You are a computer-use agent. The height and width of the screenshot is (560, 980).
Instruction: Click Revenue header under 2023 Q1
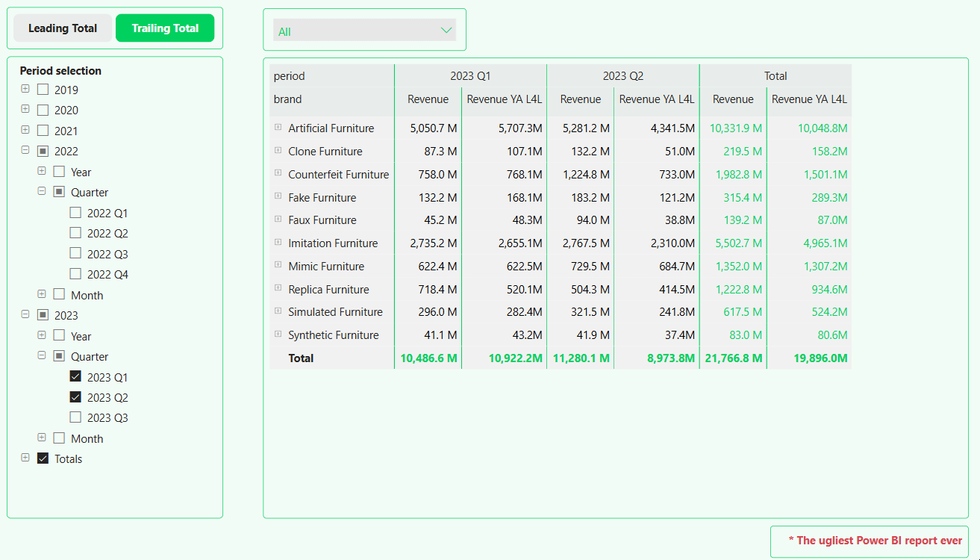428,99
